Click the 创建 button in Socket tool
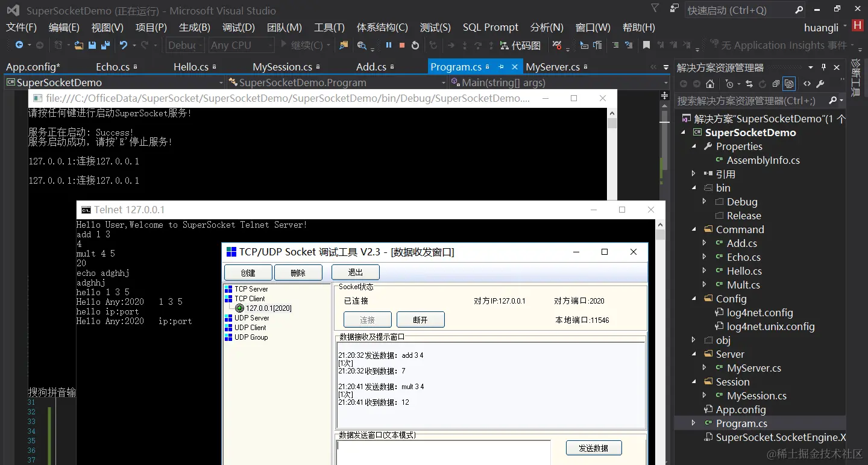The width and height of the screenshot is (868, 465). pyautogui.click(x=248, y=272)
